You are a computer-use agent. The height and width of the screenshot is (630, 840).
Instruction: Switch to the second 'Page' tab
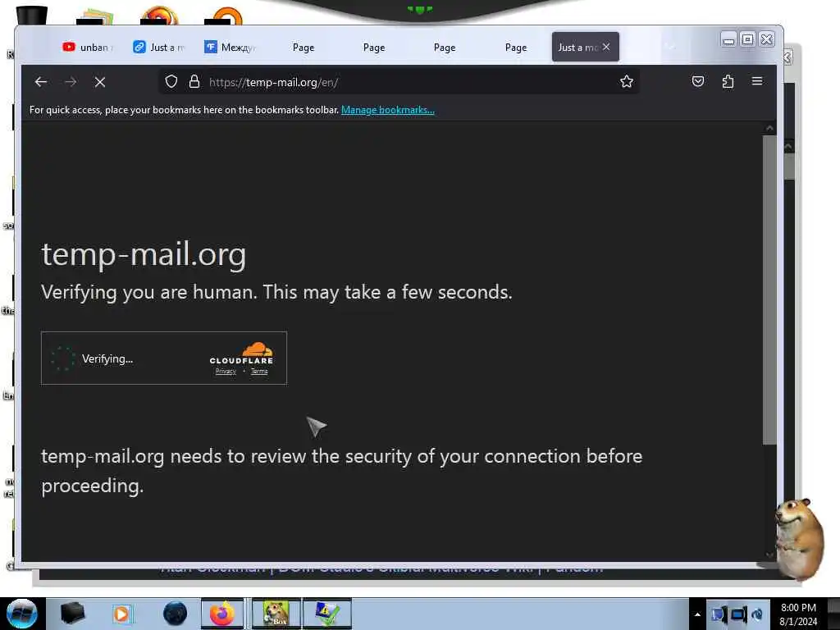tap(374, 47)
